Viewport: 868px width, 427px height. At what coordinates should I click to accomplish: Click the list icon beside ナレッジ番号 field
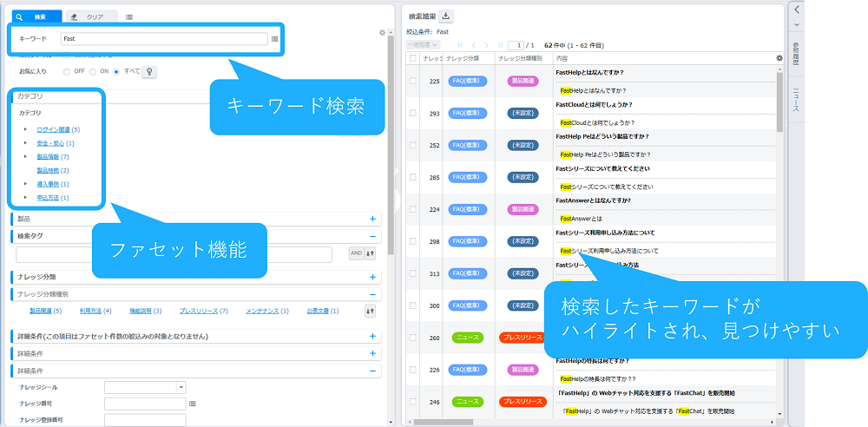pos(193,404)
